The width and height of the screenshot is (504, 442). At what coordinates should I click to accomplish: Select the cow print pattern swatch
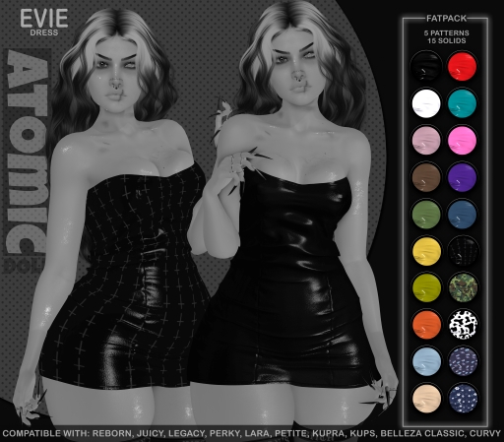tap(462, 325)
